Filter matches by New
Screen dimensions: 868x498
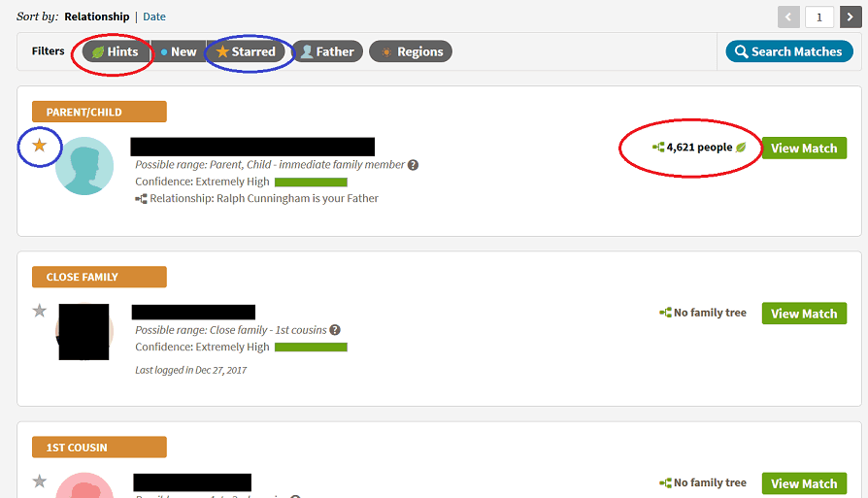(179, 51)
